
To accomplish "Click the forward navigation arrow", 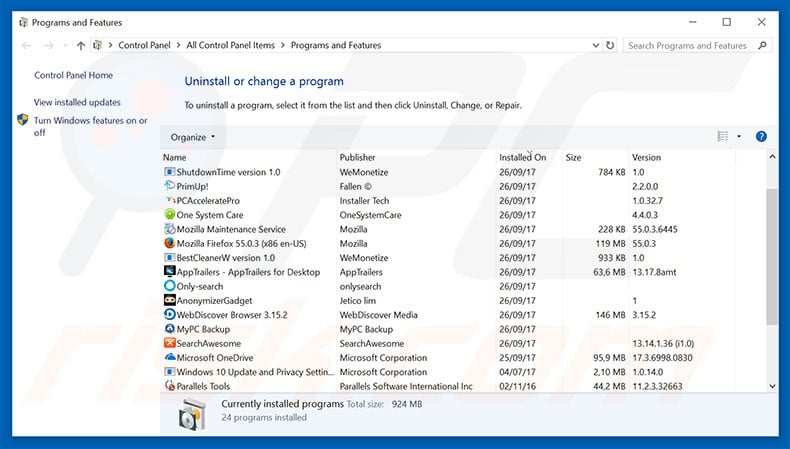I will 48,45.
